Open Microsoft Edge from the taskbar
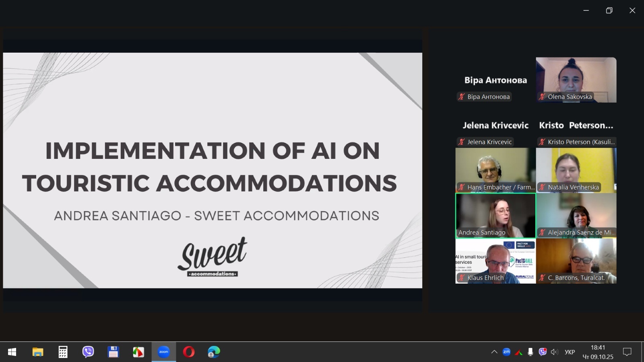Screen dimensions: 644x362 click(x=214, y=352)
